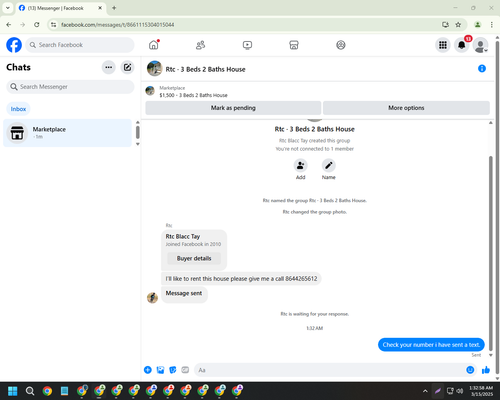Choose a sticker icon
The height and width of the screenshot is (400, 500).
[173, 370]
